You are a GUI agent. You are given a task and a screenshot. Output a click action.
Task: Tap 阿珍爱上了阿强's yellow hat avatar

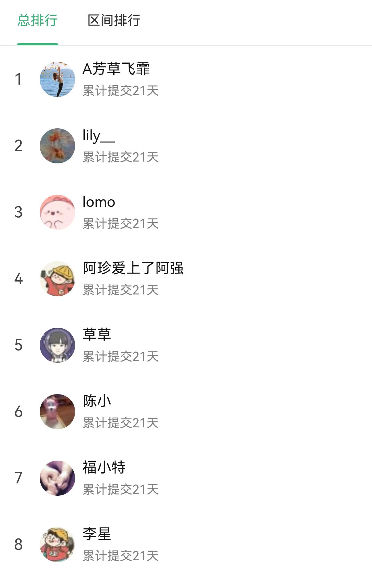pyautogui.click(x=57, y=278)
